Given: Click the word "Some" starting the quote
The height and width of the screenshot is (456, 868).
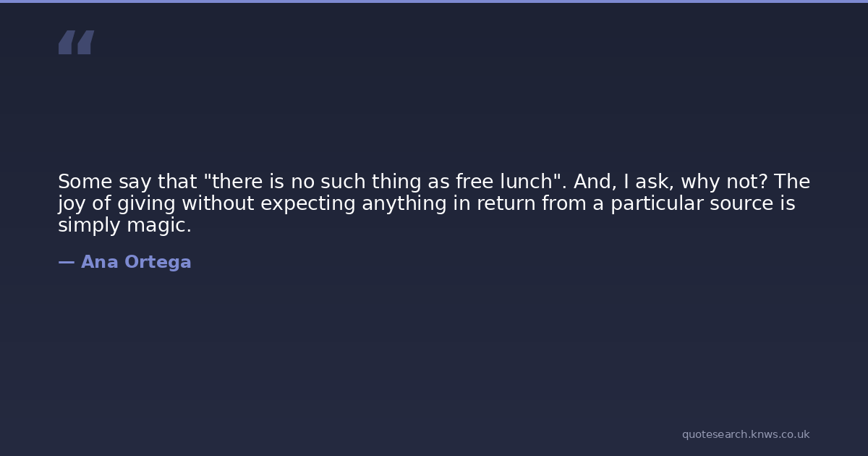Looking at the screenshot, I should click(x=81, y=182).
